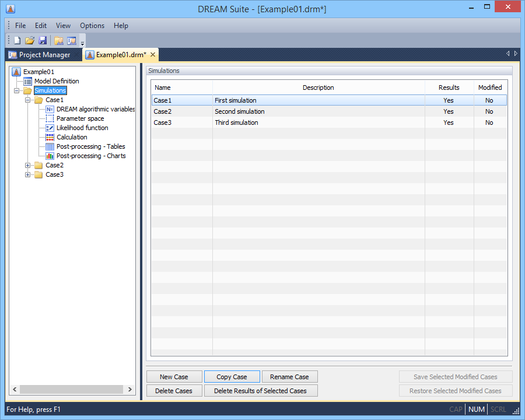Viewport: 525px width, 420px height.
Task: Close the Example01.drm* tab
Action: click(153, 55)
